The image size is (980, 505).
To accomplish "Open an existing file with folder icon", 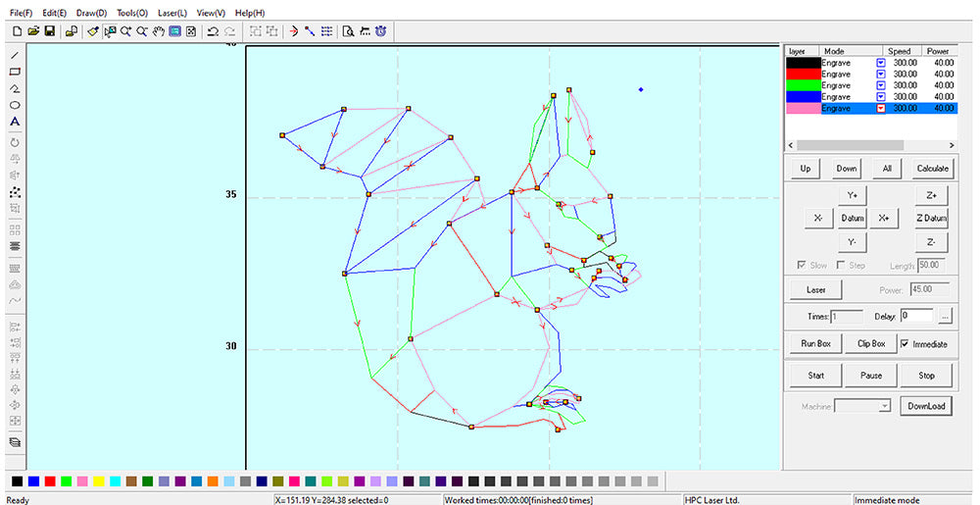I will pos(33,31).
